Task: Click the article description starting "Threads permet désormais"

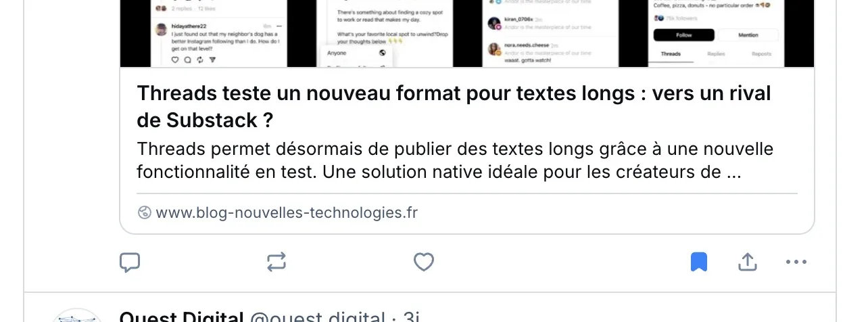Action: pos(455,160)
